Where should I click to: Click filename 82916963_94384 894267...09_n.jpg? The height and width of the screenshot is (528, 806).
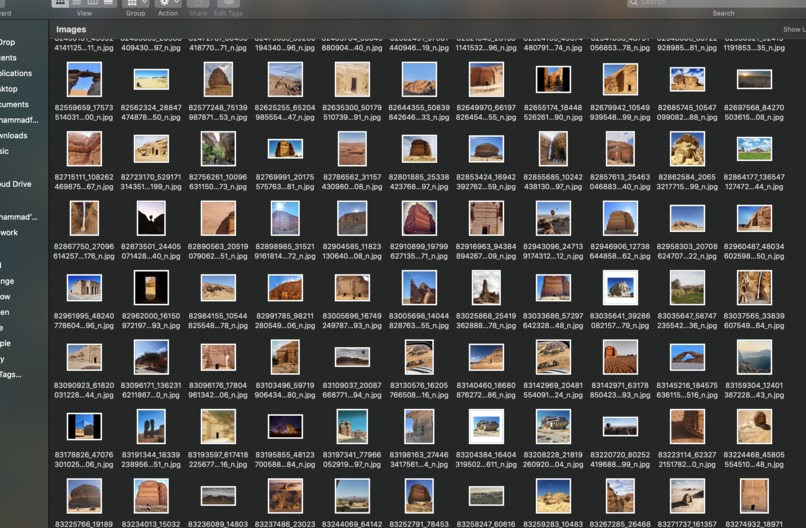[486, 251]
